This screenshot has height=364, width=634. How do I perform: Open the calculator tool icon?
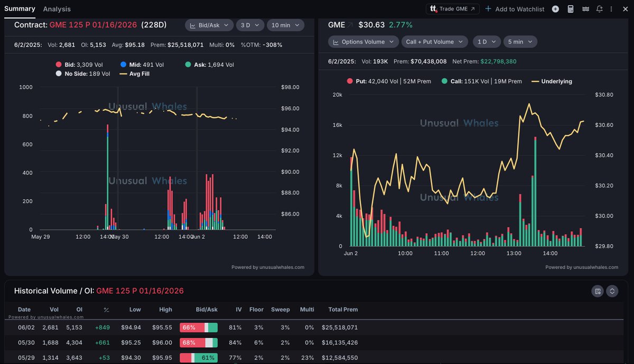(571, 9)
